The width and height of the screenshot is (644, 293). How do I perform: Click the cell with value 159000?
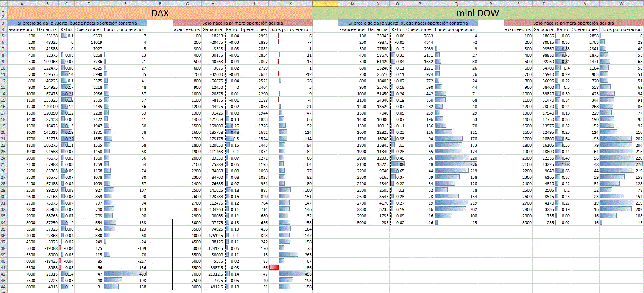pyautogui.click(x=213, y=126)
